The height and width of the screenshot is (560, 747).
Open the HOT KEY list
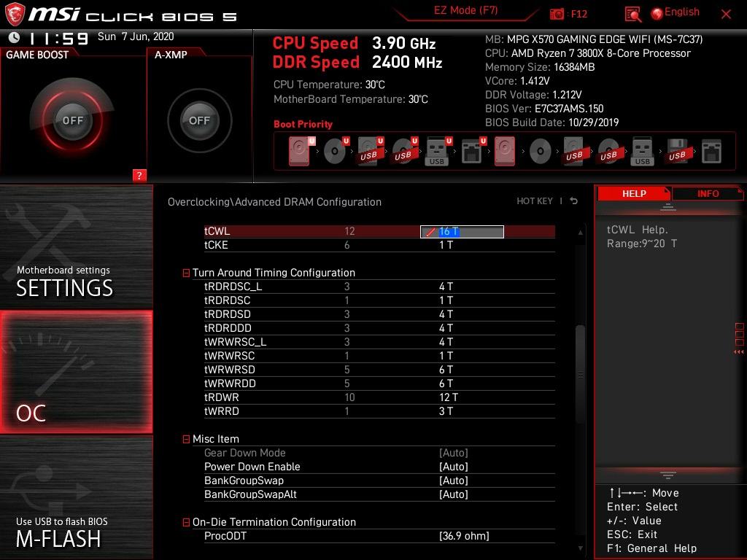(x=535, y=201)
